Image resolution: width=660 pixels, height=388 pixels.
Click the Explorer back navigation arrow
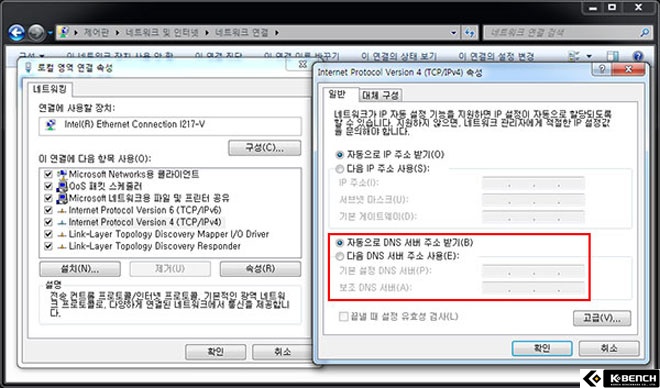[x=16, y=32]
